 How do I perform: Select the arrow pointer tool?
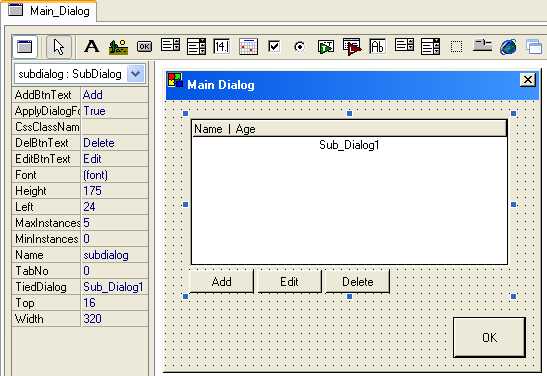pyautogui.click(x=59, y=47)
